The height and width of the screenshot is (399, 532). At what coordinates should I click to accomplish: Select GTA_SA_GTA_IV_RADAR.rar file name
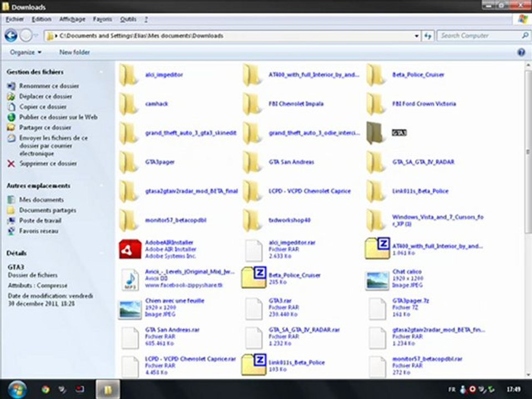coord(304,330)
